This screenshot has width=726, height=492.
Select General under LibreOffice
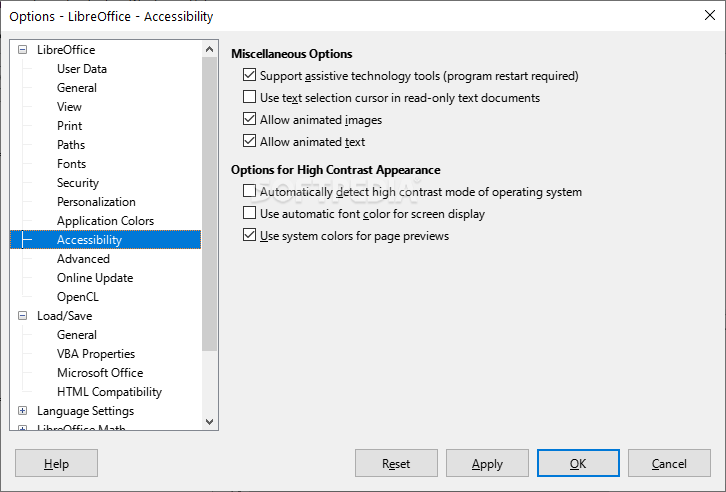click(x=77, y=87)
